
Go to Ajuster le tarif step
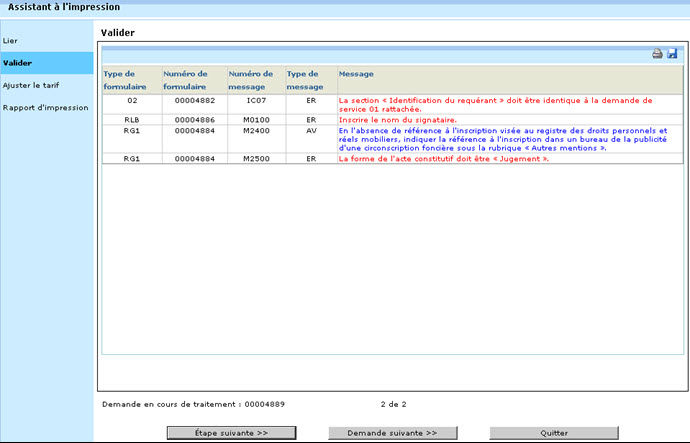point(31,85)
